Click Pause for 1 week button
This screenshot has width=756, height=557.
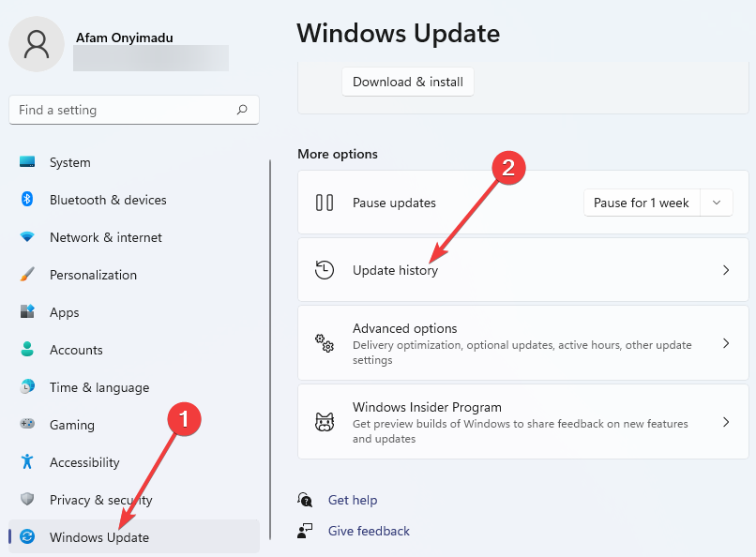pyautogui.click(x=642, y=203)
